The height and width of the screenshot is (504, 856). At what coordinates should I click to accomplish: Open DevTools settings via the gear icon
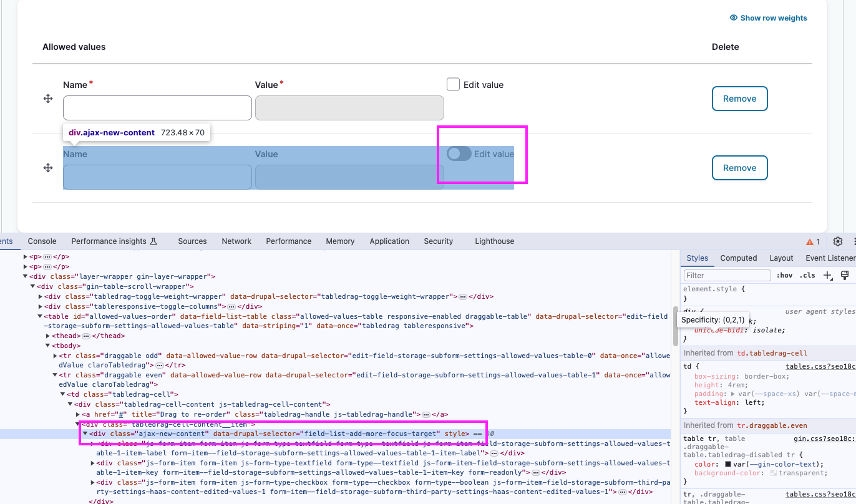836,241
